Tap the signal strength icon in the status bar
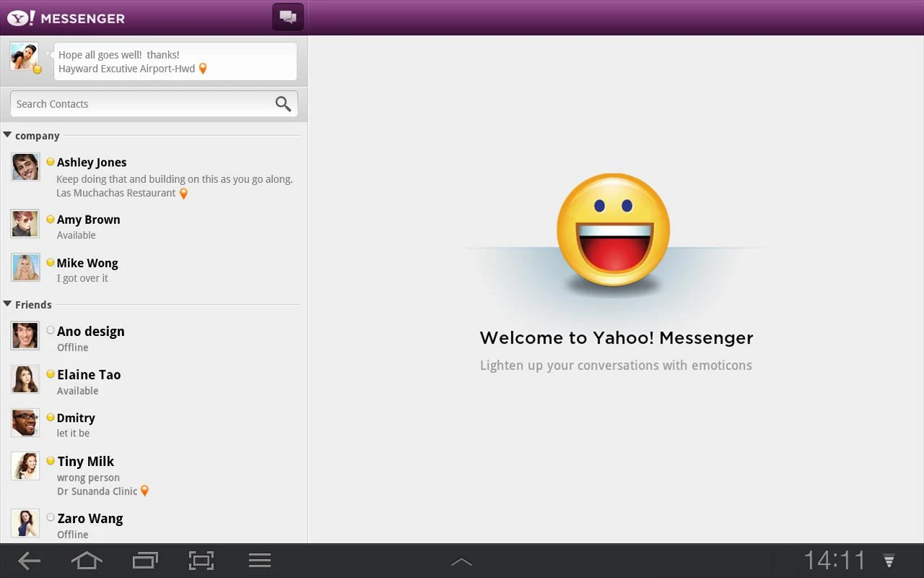Screen dimensions: 924x578 (888, 560)
